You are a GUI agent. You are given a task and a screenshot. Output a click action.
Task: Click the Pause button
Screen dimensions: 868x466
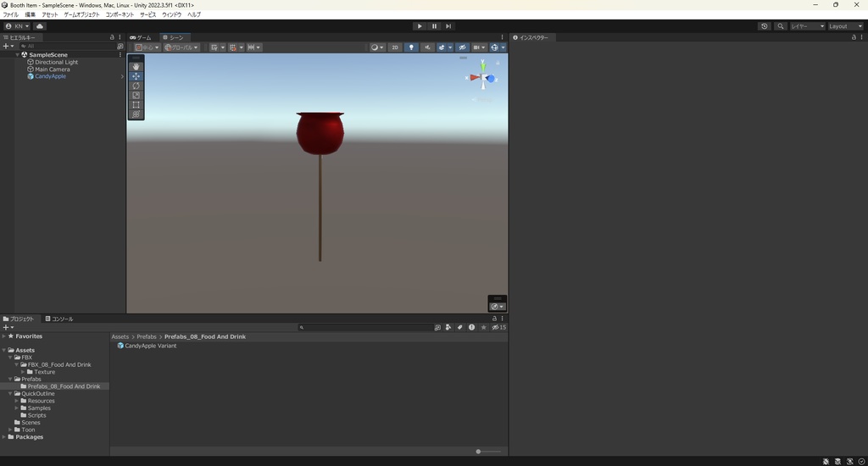tap(434, 26)
